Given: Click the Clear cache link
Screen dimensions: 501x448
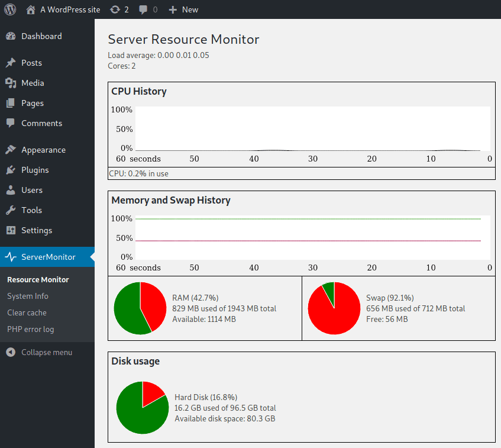Looking at the screenshot, I should click(27, 312).
